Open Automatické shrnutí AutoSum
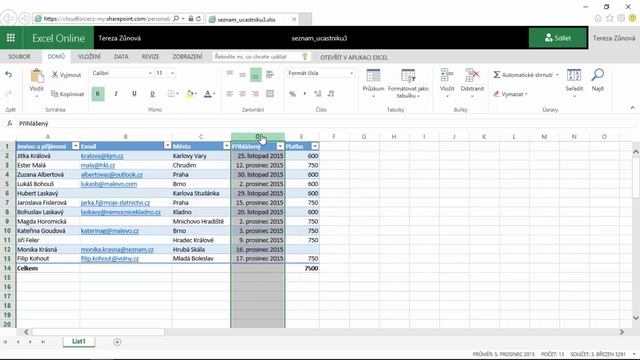Screen dimensions: 640x360 526,75
